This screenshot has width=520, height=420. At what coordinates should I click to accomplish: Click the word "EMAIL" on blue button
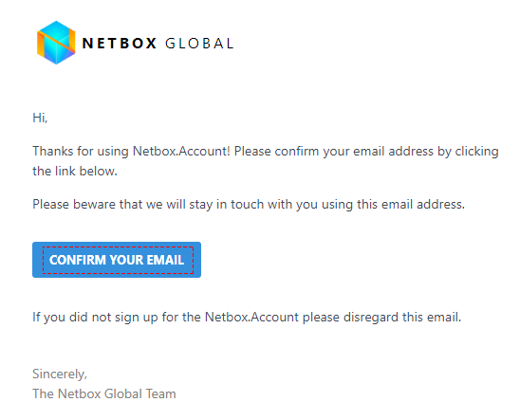165,260
